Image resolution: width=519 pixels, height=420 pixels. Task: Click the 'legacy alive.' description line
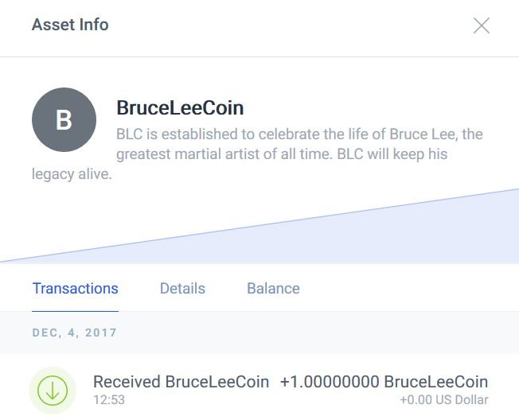(72, 173)
